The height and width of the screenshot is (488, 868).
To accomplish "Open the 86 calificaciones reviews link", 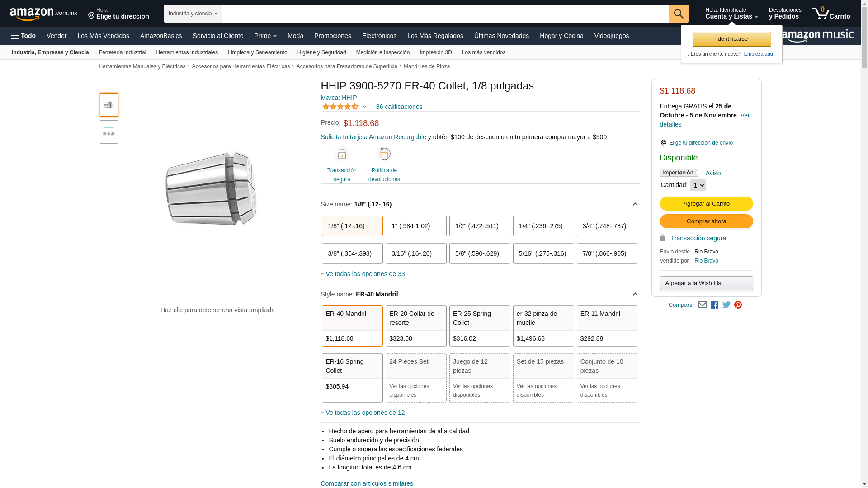I will pyautogui.click(x=399, y=107).
